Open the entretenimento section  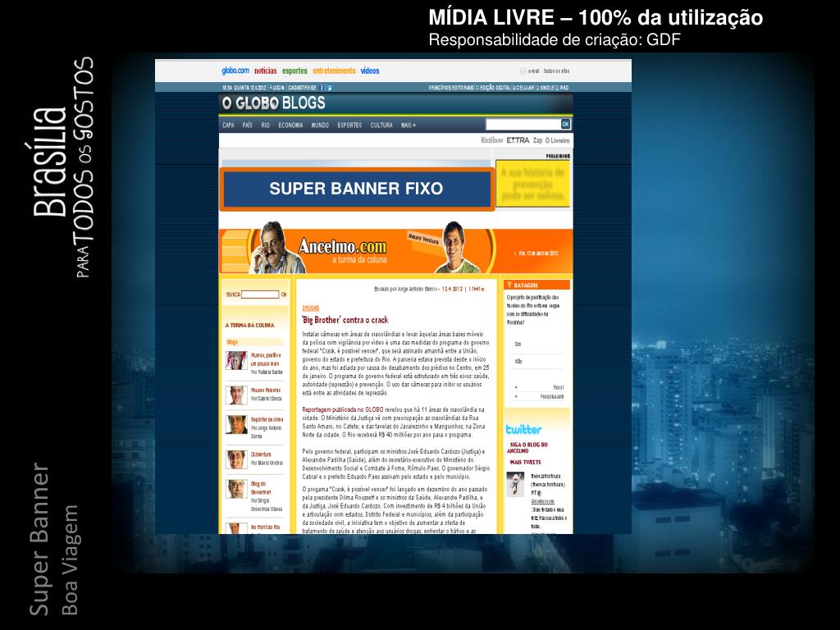pos(334,71)
